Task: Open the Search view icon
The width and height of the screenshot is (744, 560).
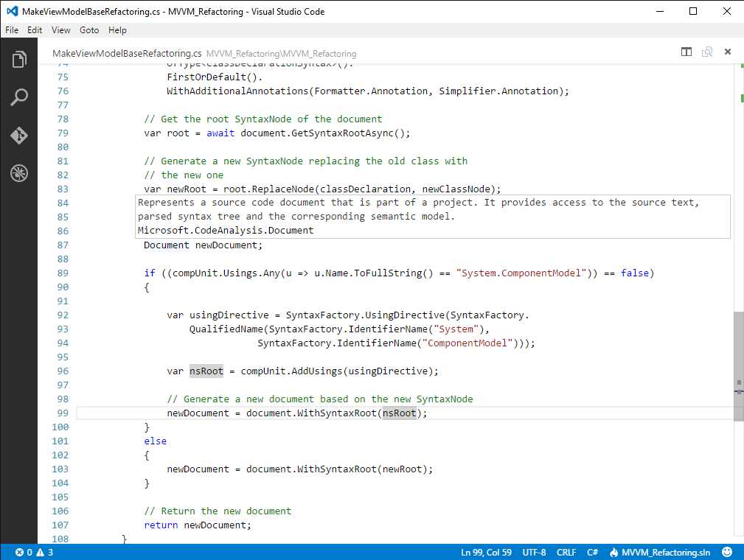Action: (20, 97)
